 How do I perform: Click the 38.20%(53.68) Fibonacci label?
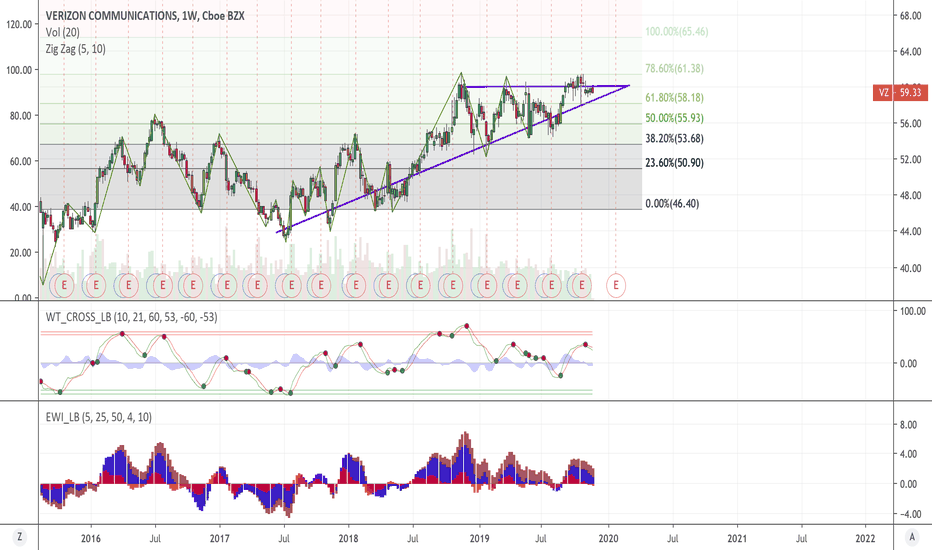(675, 139)
